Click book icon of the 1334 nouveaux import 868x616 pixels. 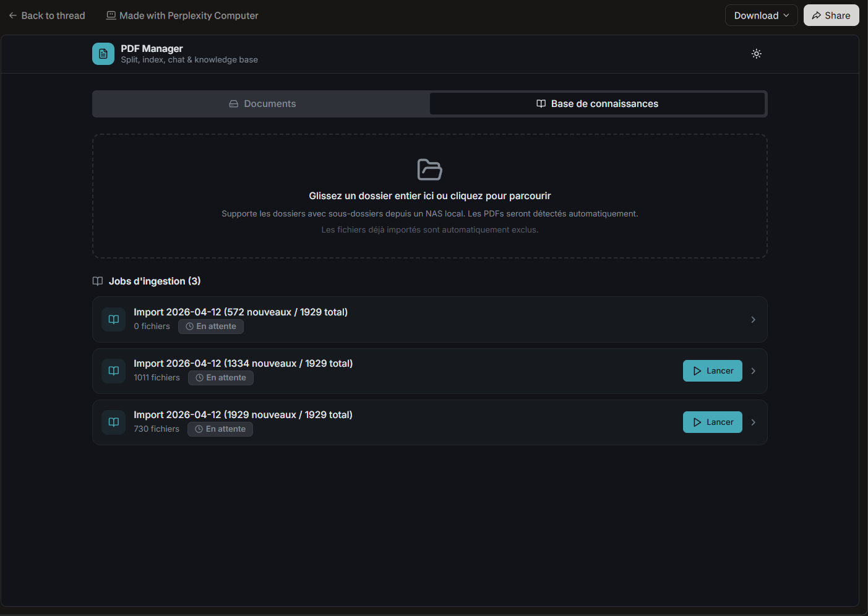point(114,371)
